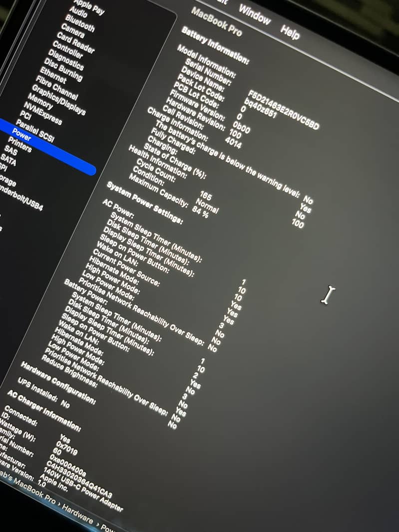Select Fibre Channel in the sidebar
The width and height of the screenshot is (399, 532).
pyautogui.click(x=57, y=88)
